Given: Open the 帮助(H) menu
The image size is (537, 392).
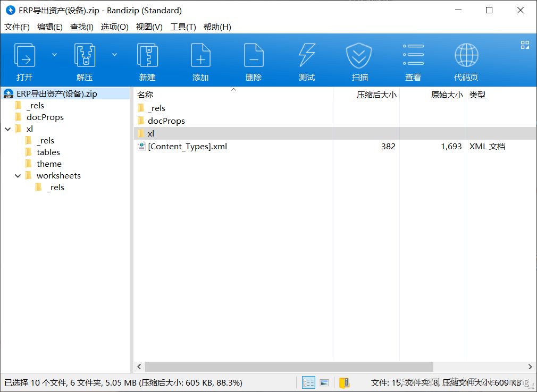Looking at the screenshot, I should 217,27.
